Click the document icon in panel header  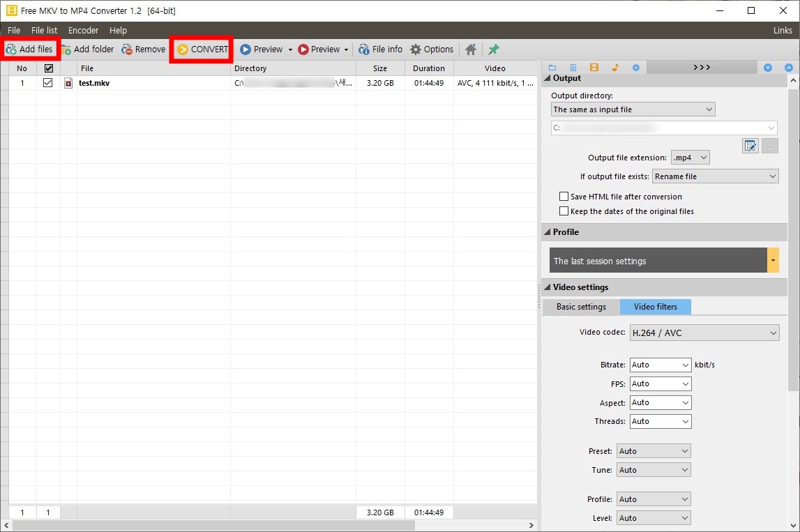(573, 68)
